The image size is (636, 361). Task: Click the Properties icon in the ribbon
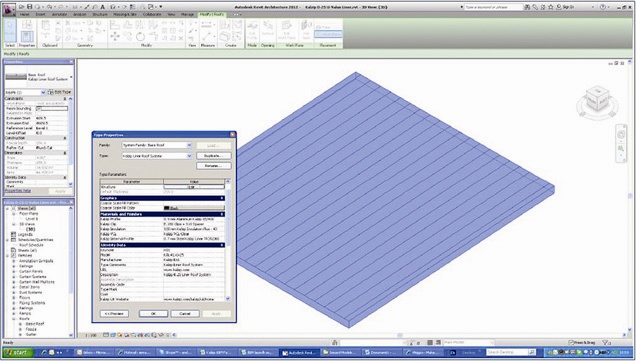tap(27, 37)
